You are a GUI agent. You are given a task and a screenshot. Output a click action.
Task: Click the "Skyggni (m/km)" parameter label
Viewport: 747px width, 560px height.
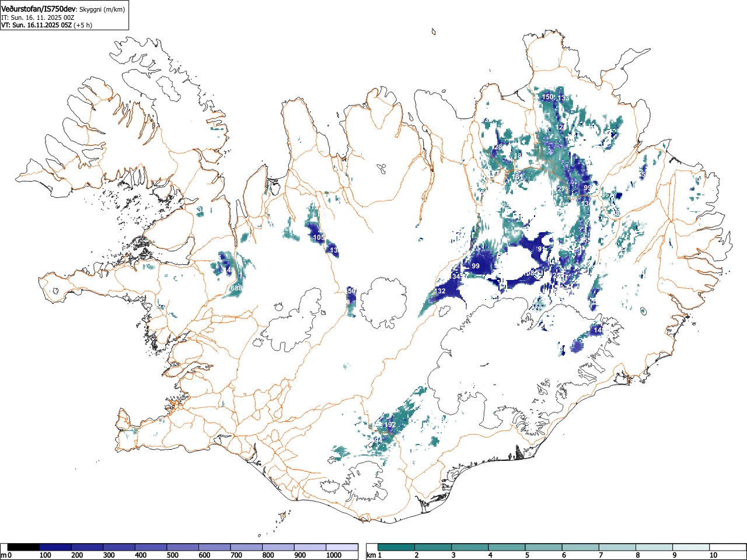(102, 9)
